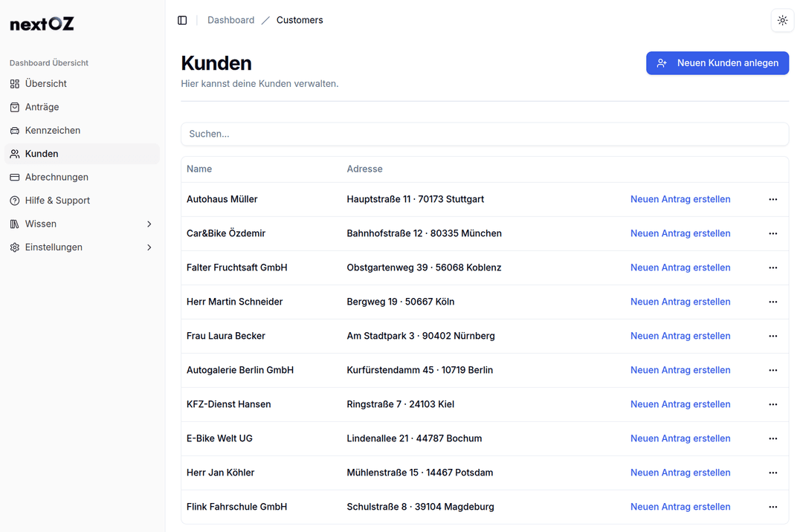The image size is (803, 532).
Task: Select the Abrechnungen billing card icon
Action: click(15, 177)
